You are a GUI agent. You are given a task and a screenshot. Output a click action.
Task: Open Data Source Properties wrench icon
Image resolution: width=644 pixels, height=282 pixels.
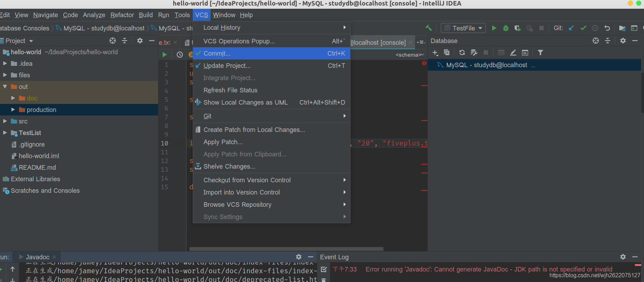click(474, 52)
